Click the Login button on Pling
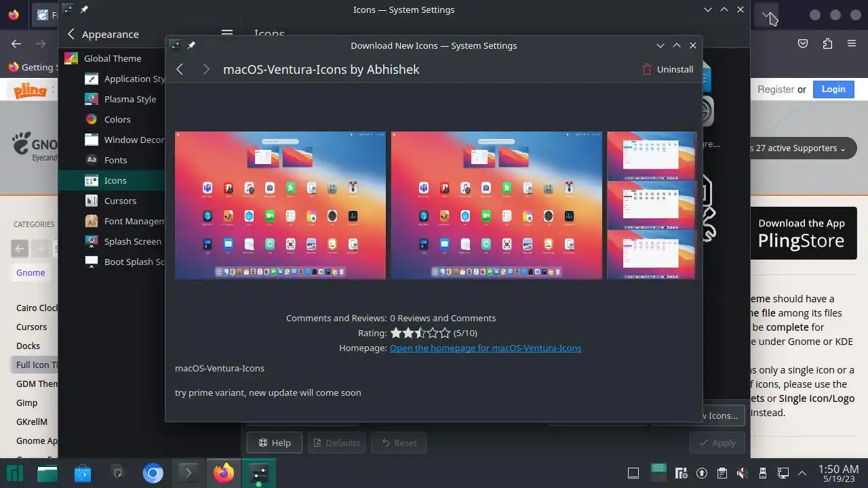Viewport: 868px width, 488px height. [x=833, y=89]
